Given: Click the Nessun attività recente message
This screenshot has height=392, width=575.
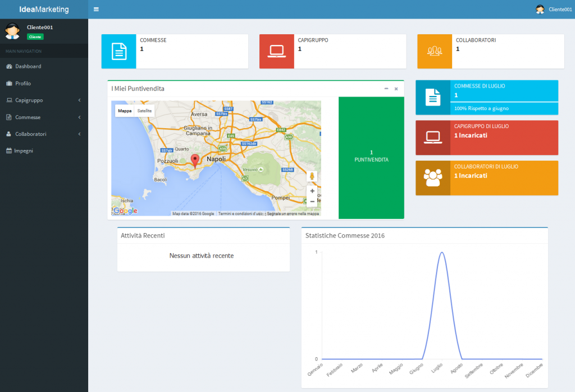Looking at the screenshot, I should 202,256.
